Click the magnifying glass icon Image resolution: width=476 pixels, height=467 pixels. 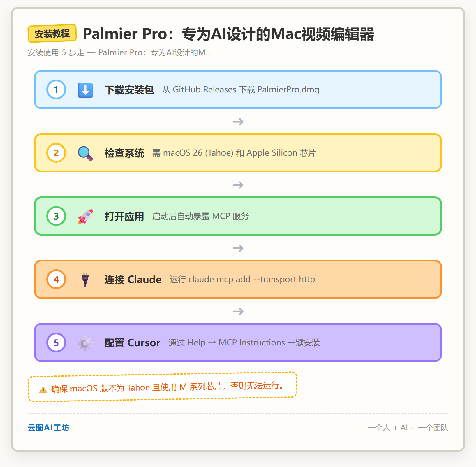click(85, 153)
